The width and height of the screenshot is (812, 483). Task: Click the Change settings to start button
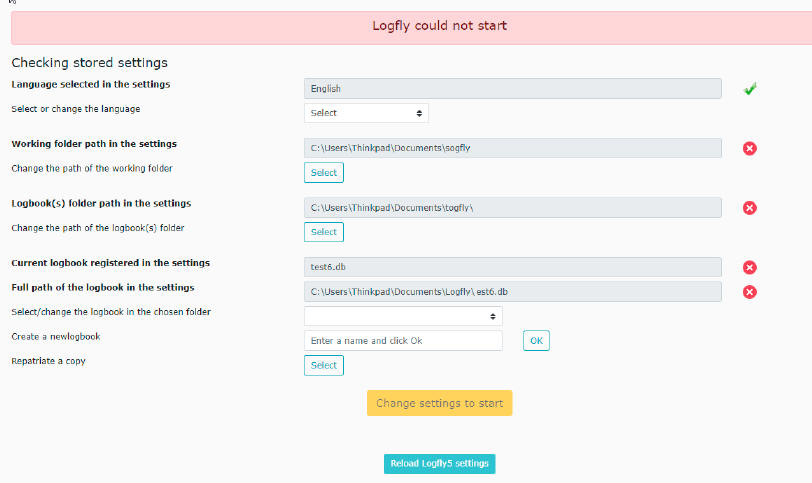pos(439,403)
